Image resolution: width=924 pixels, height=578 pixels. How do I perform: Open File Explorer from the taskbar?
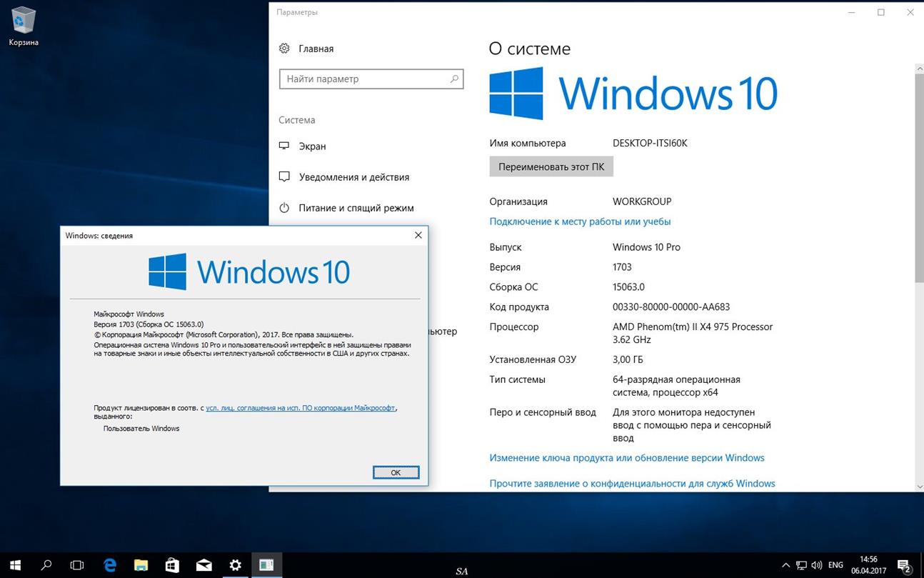click(141, 564)
